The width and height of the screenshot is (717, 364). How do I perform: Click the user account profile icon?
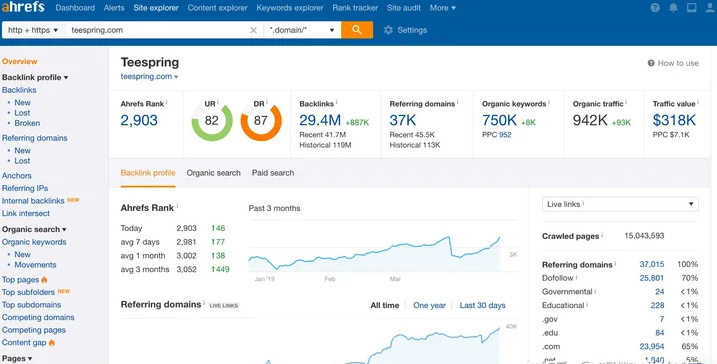coord(709,8)
